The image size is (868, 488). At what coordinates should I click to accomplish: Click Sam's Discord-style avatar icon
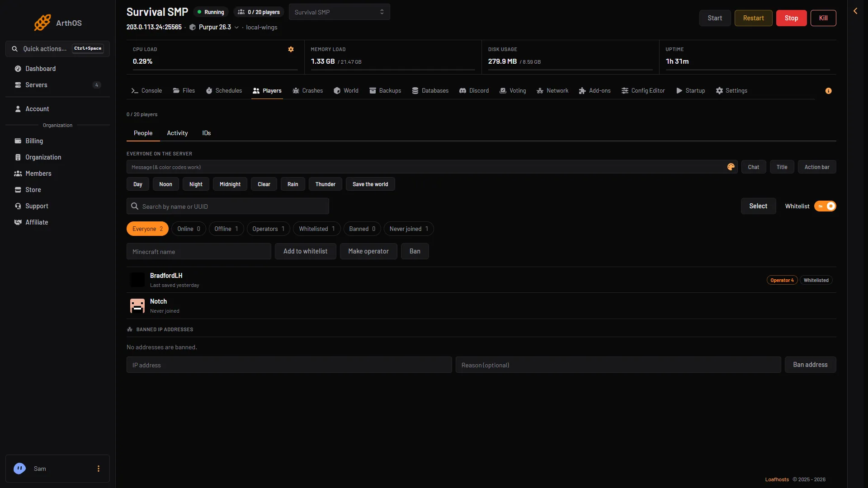(x=19, y=469)
